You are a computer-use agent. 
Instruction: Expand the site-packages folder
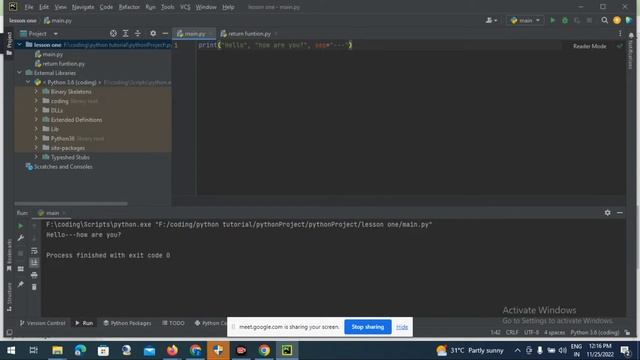pyautogui.click(x=36, y=148)
